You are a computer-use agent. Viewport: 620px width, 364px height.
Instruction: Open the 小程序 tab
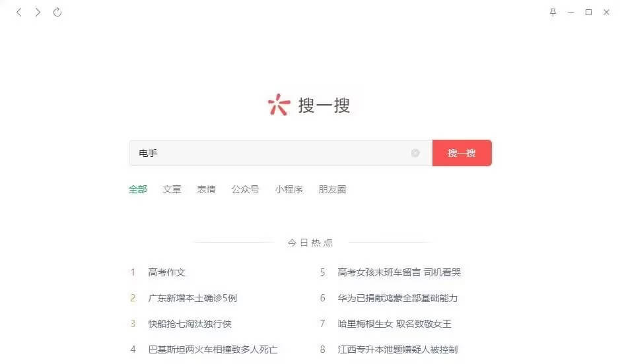point(289,189)
